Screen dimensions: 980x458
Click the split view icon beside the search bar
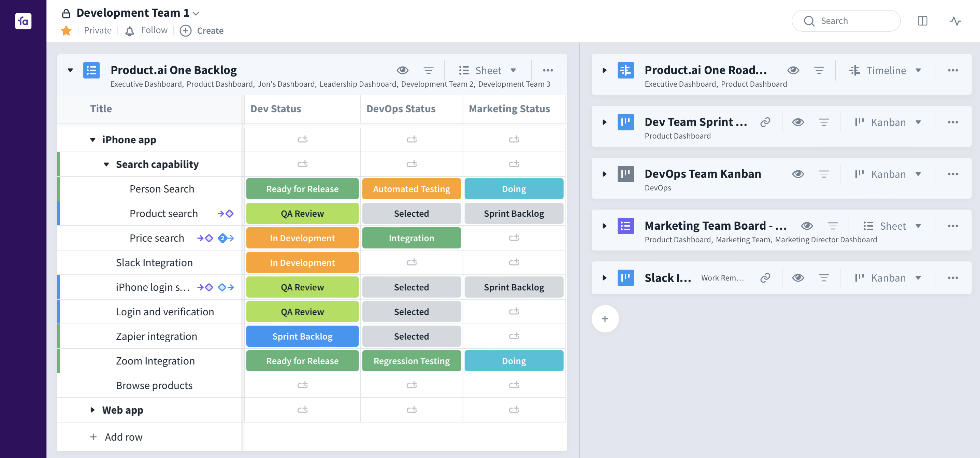(923, 21)
